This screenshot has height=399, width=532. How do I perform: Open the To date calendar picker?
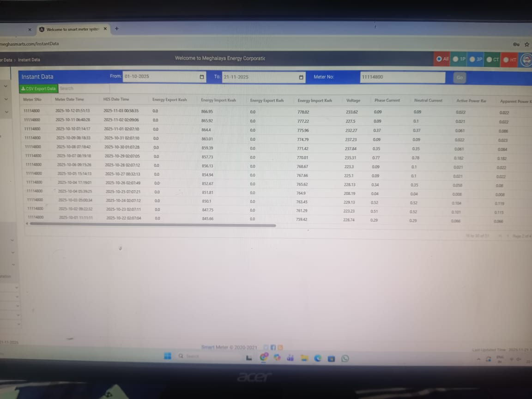(301, 78)
